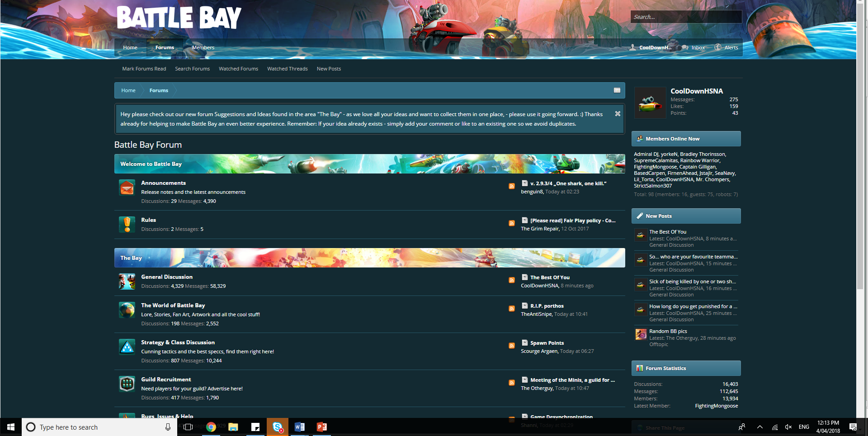868x436 pixels.
Task: Open Search Forums in the sub-navigation
Action: [193, 69]
